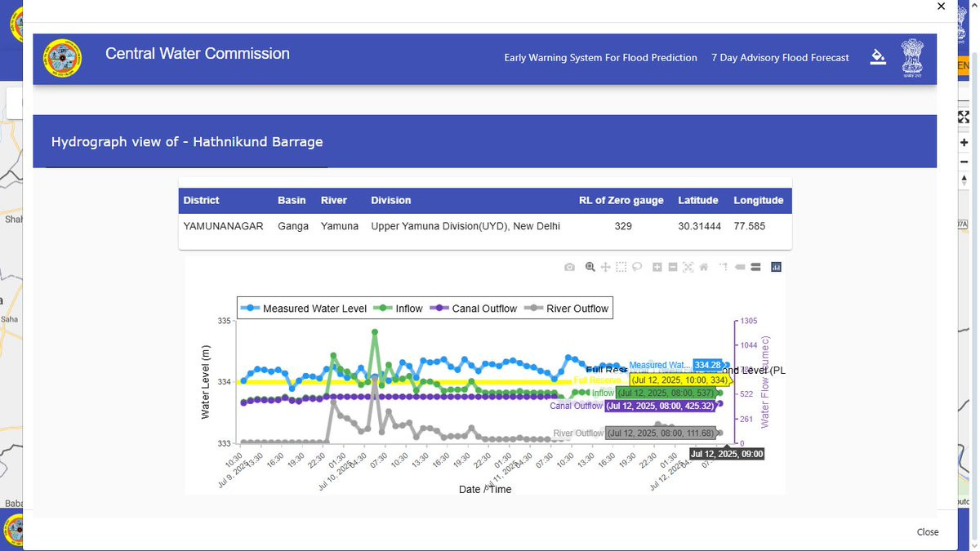The height and width of the screenshot is (551, 980).
Task: Click the Central Water Commission logo
Action: click(62, 58)
